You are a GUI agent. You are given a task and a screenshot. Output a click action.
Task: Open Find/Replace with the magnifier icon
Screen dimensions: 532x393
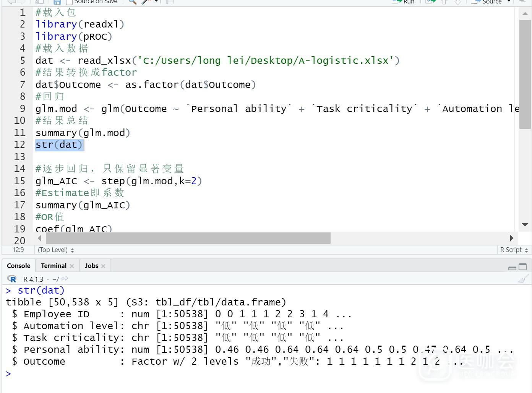point(132,2)
